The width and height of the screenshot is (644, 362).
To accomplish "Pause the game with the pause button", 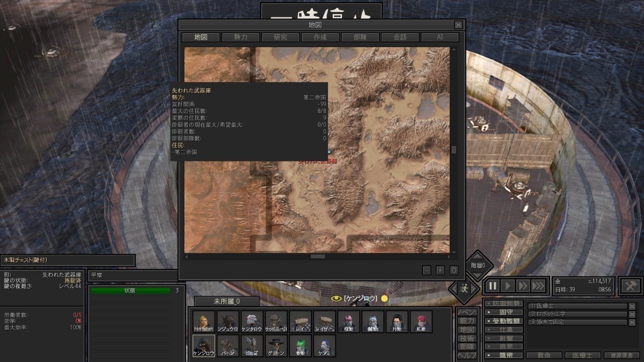I will pyautogui.click(x=493, y=286).
